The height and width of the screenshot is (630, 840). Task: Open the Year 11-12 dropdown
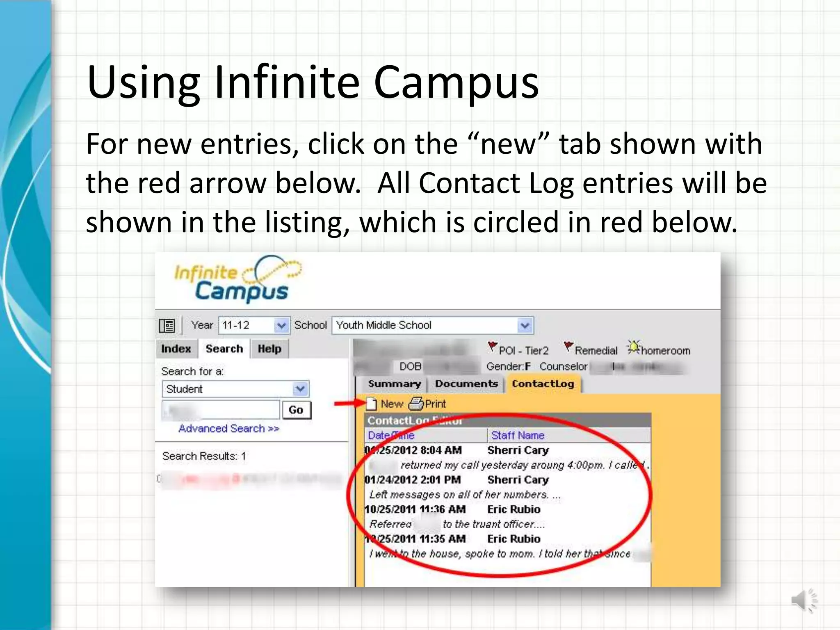[x=254, y=326]
